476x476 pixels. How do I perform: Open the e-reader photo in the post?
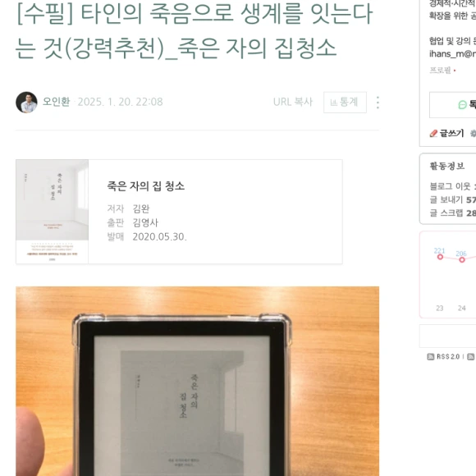(197, 381)
